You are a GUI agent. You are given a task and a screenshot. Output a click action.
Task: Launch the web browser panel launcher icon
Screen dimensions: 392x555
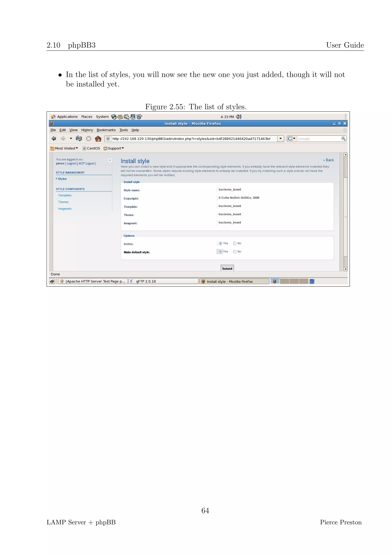pos(114,117)
